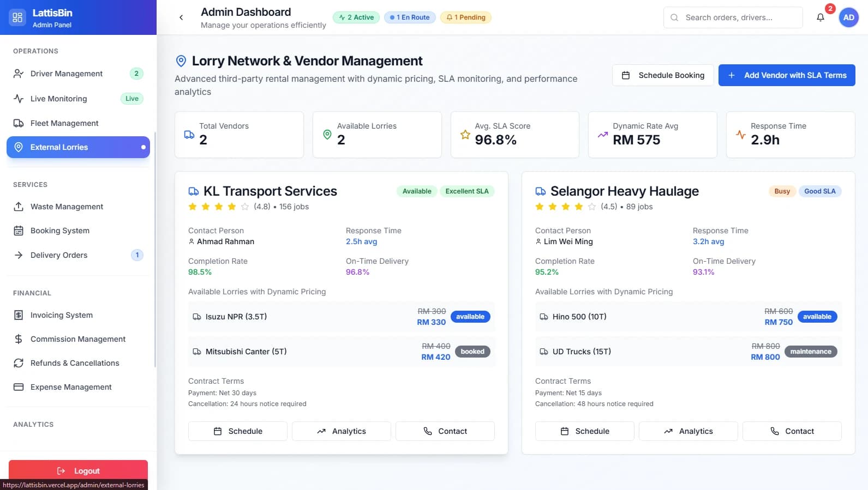Screen dimensions: 868x490
Task: Click the Avg. SLA Score star icon
Action: (x=465, y=135)
